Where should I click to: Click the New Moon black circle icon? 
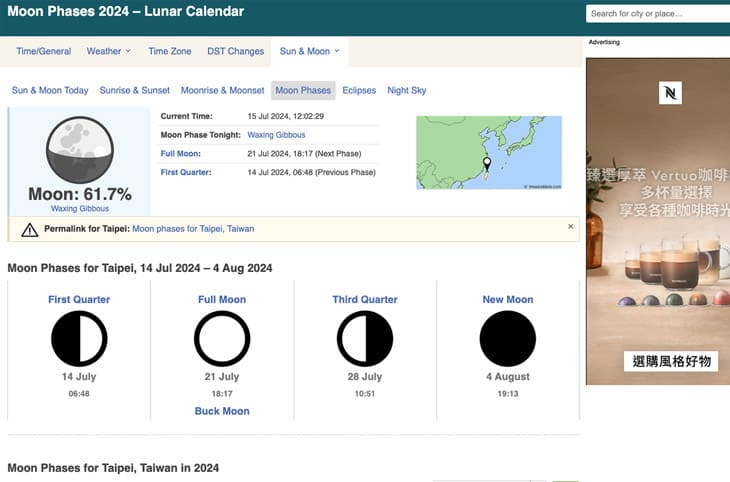pos(508,339)
